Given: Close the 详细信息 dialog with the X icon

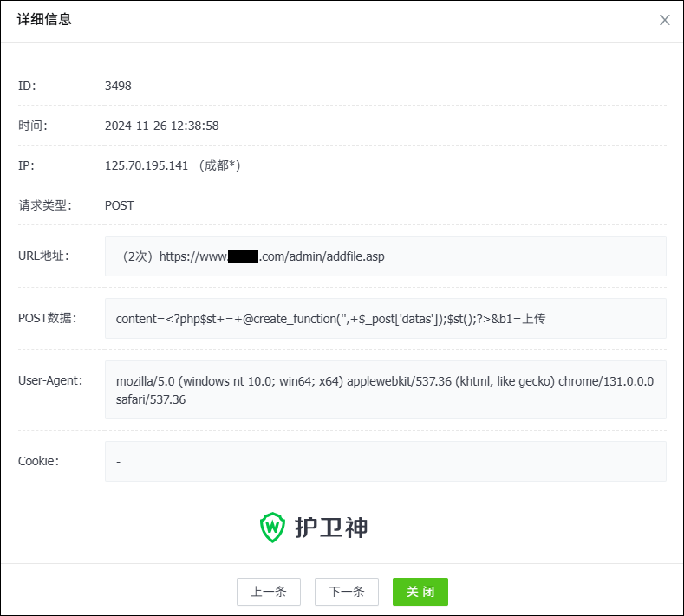Looking at the screenshot, I should coord(664,20).
